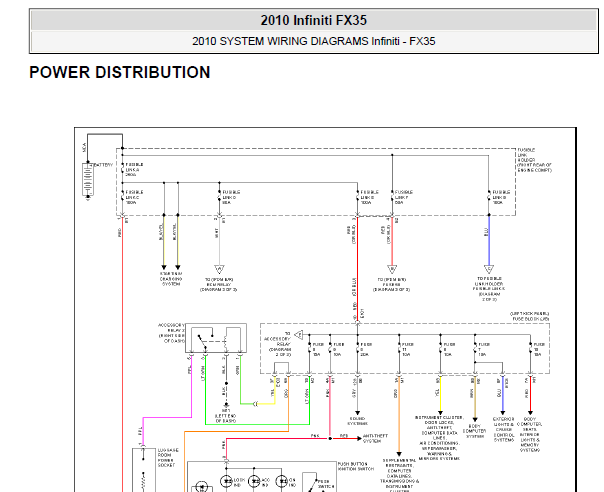Image resolution: width=604 pixels, height=492 pixels.
Task: Click the ACC IND LED symbol
Action: (254, 481)
